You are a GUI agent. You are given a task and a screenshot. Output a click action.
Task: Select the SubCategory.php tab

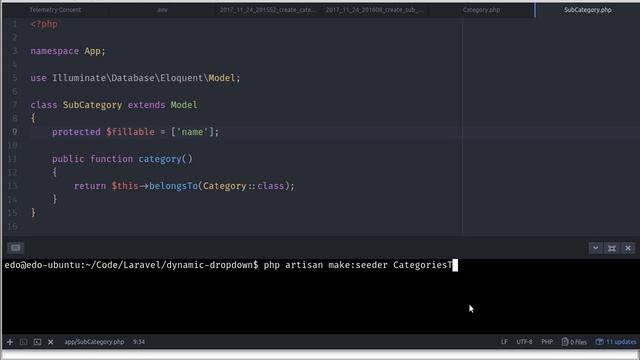click(x=587, y=10)
